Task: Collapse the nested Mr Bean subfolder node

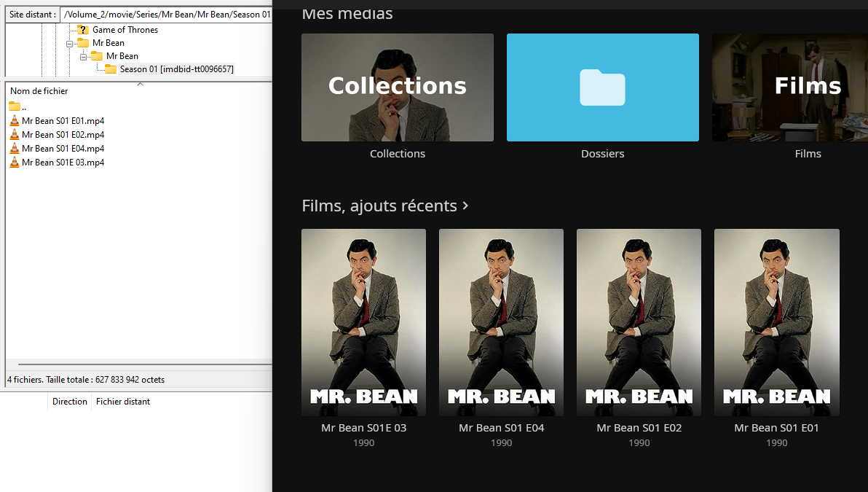Action: pyautogui.click(x=84, y=56)
